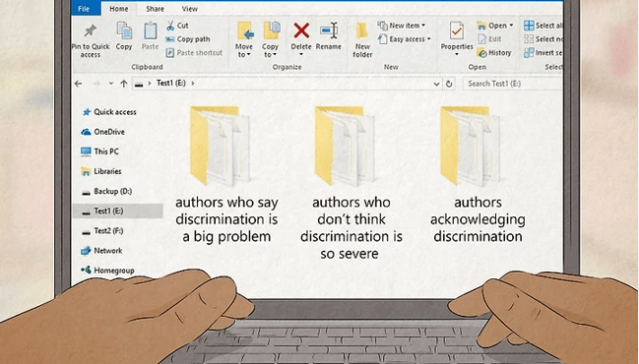Click the Rename icon
Screen dimensions: 639x364
tap(329, 30)
